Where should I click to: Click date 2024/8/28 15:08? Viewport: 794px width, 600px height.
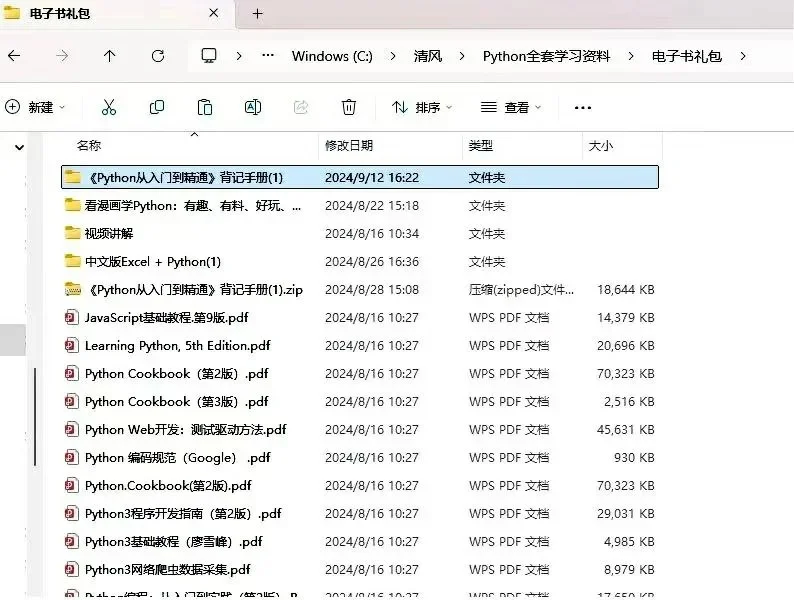click(372, 290)
